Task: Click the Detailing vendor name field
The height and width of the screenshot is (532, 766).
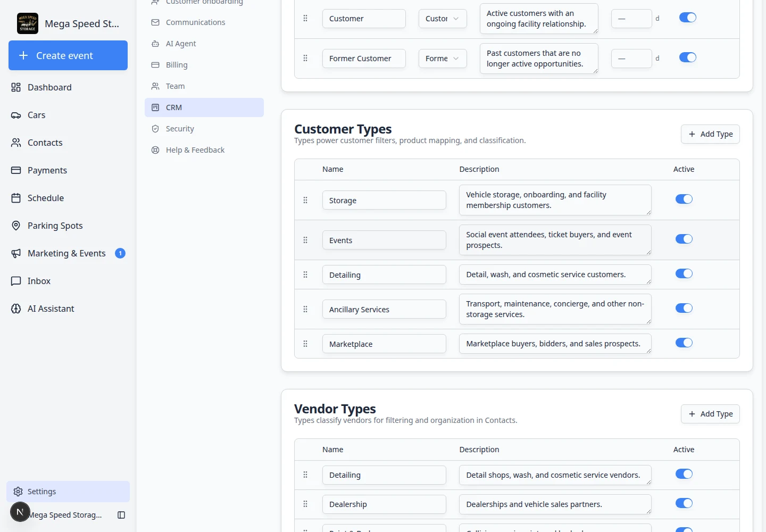Action: 384,475
